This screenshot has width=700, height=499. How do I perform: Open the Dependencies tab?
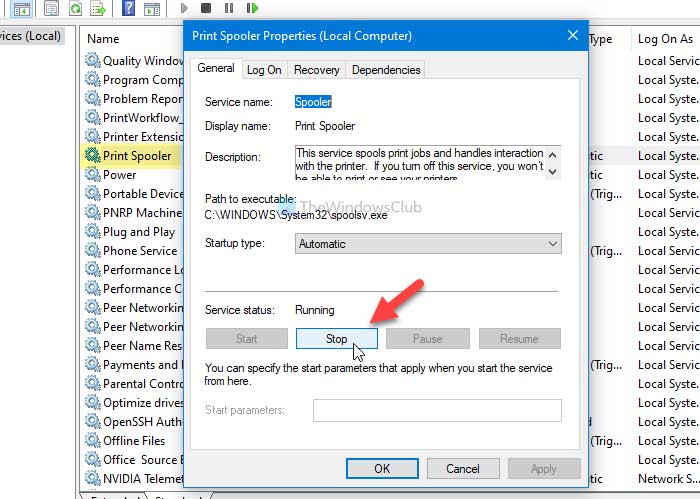(386, 70)
